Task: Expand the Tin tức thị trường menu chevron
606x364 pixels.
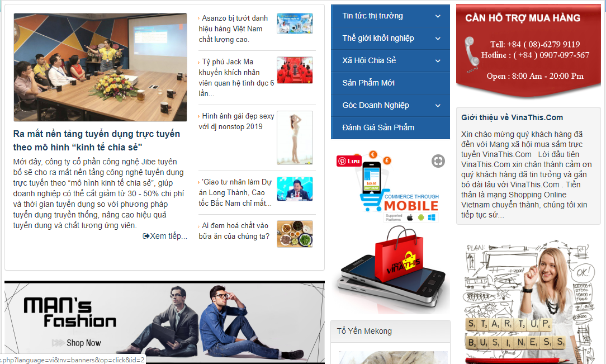Action: 438,16
